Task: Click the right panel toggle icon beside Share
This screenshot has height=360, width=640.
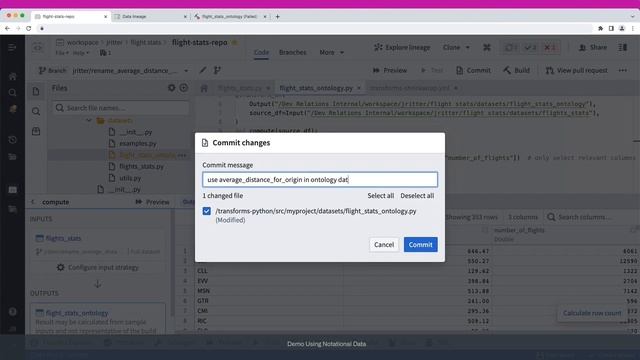Action: tap(622, 47)
